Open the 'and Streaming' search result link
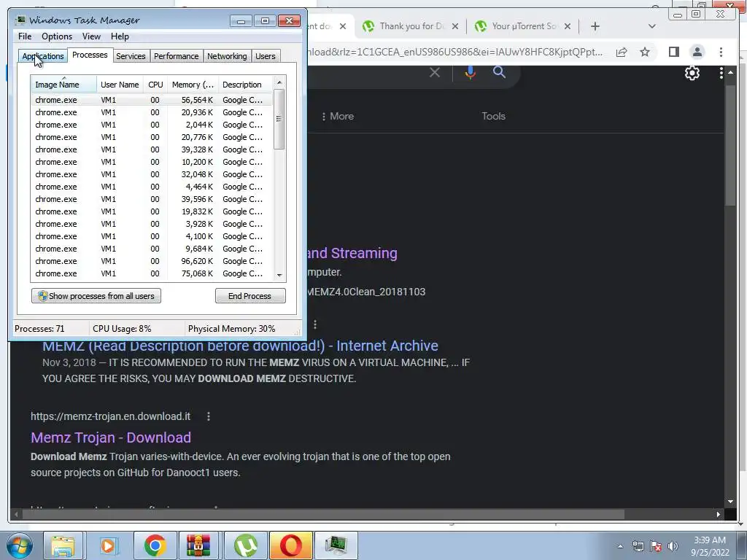Viewport: 747px width, 560px height. pos(352,253)
